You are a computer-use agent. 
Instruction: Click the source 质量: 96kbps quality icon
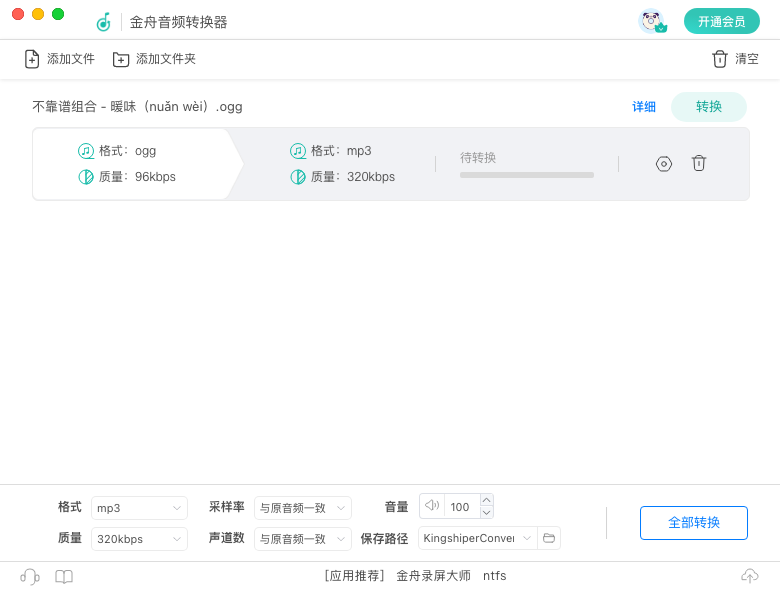(x=86, y=177)
